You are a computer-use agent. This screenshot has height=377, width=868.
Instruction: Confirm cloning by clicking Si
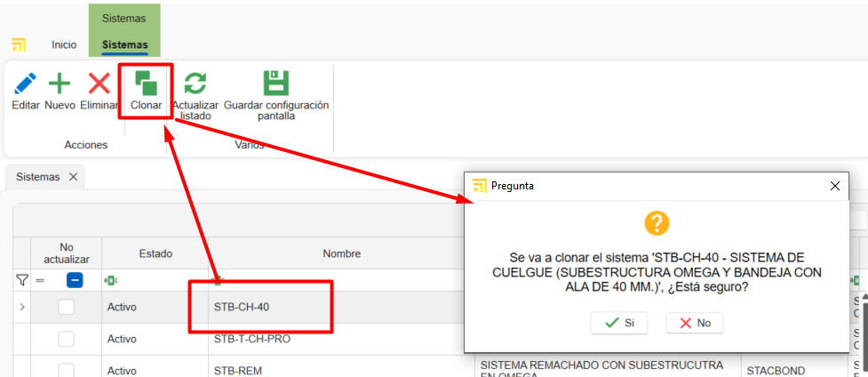click(x=619, y=323)
